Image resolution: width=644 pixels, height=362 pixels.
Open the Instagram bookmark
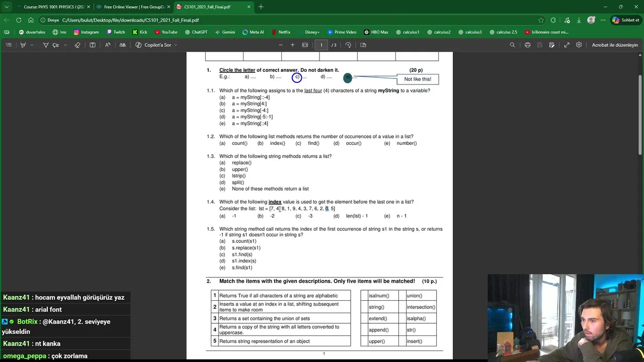86,32
